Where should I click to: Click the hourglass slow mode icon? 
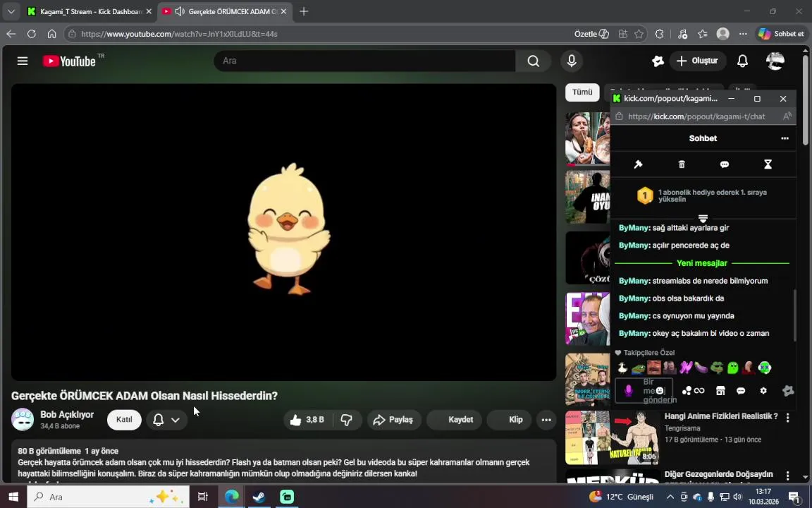(x=768, y=164)
